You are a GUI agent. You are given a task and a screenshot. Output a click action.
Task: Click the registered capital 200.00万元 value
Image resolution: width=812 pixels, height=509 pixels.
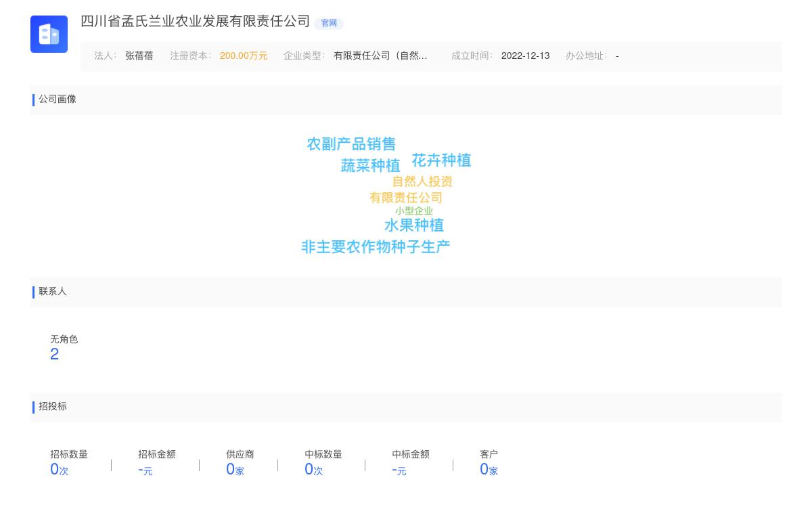coord(243,56)
